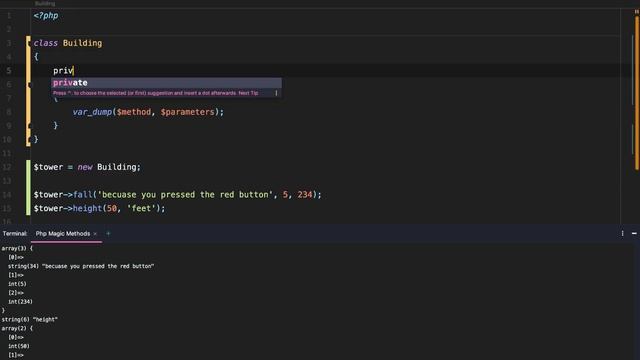Click the 'int(5)' terminal output
640x360 pixels.
17,284
